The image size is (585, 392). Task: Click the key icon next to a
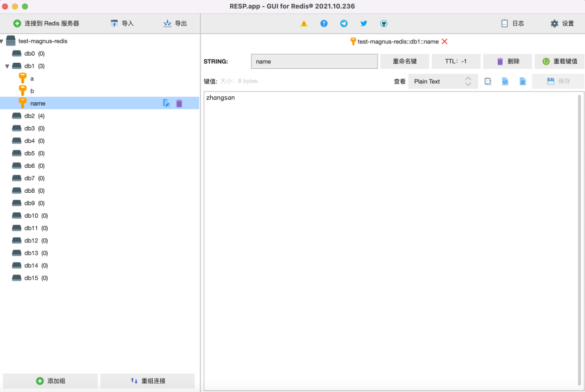tap(23, 79)
